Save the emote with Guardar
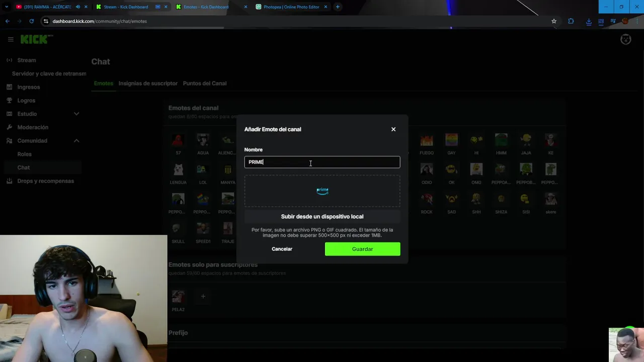The width and height of the screenshot is (644, 362). click(x=362, y=249)
